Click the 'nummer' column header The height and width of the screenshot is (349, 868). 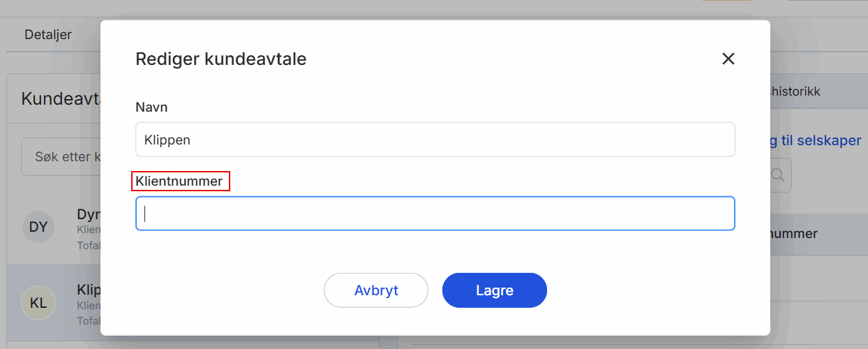tap(793, 234)
